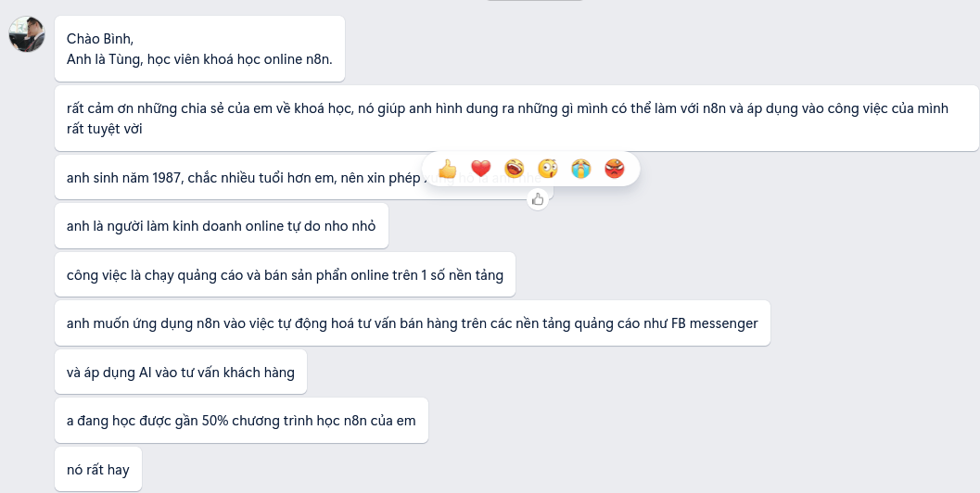
Task: Click the 'kinh doanh online tự do' message
Action: (x=222, y=225)
